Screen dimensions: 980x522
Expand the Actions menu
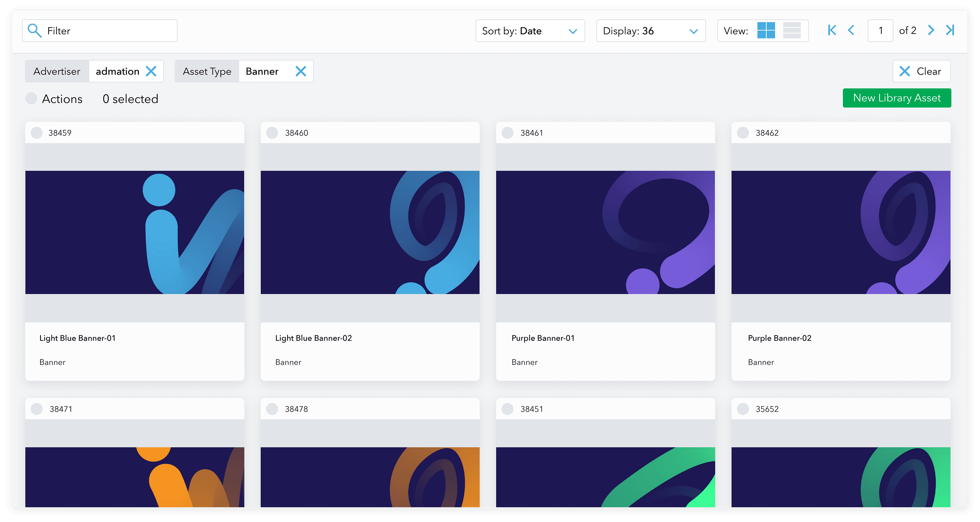(x=62, y=99)
